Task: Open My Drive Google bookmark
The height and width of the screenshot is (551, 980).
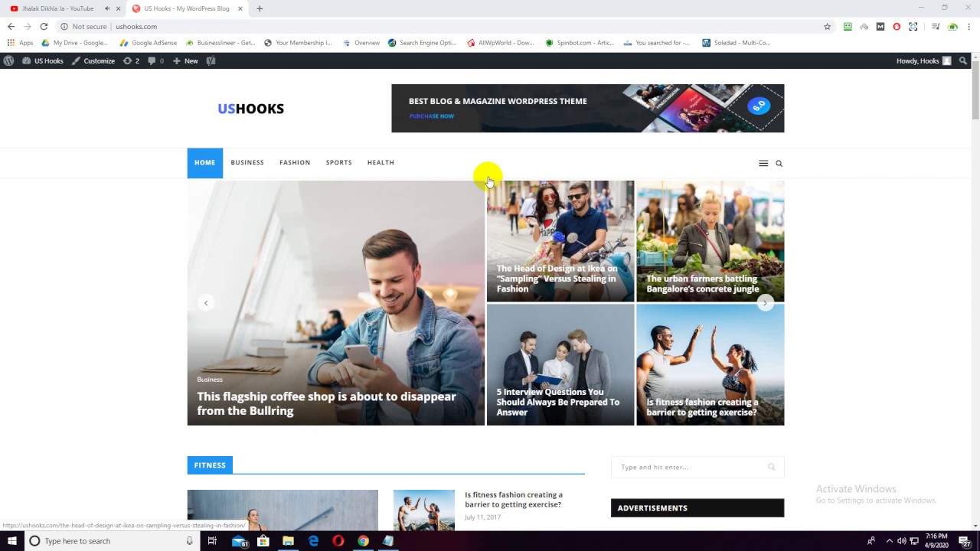Action: click(x=75, y=43)
